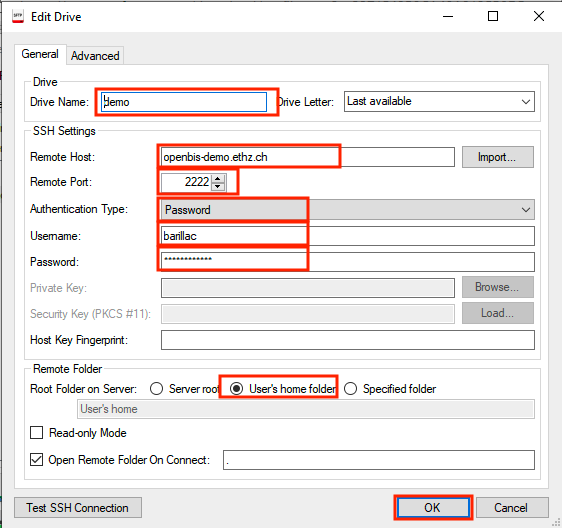Select the General tab
This screenshot has width=562, height=528.
[40, 54]
